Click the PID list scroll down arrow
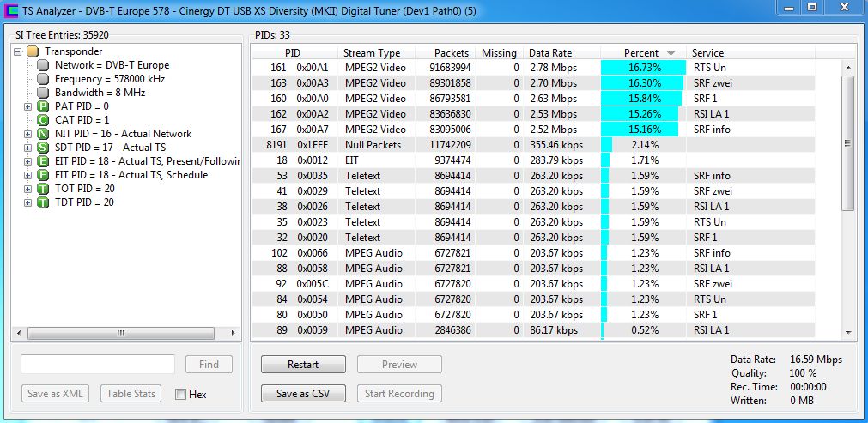 848,331
